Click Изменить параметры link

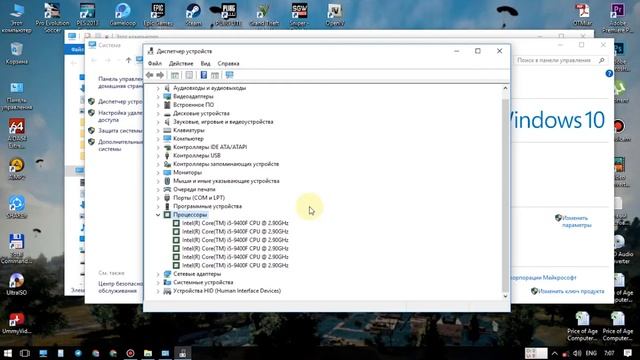576,221
